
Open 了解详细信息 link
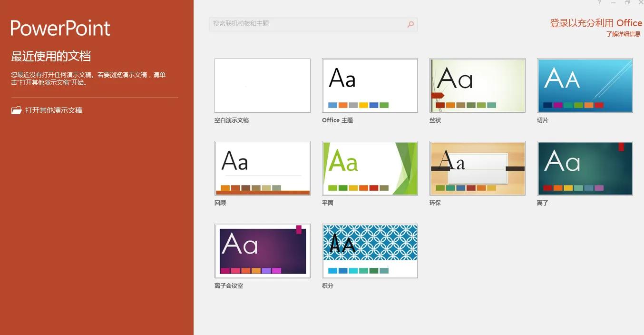click(624, 34)
